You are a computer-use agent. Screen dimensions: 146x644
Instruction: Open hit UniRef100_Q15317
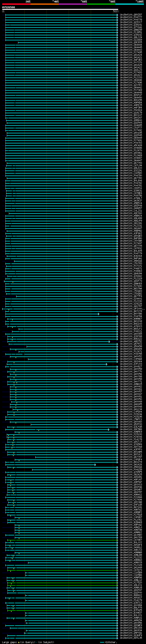point(131,22)
